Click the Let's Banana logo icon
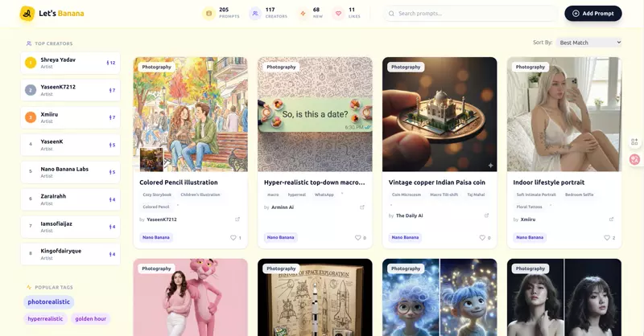The width and height of the screenshot is (644, 336). (x=27, y=14)
